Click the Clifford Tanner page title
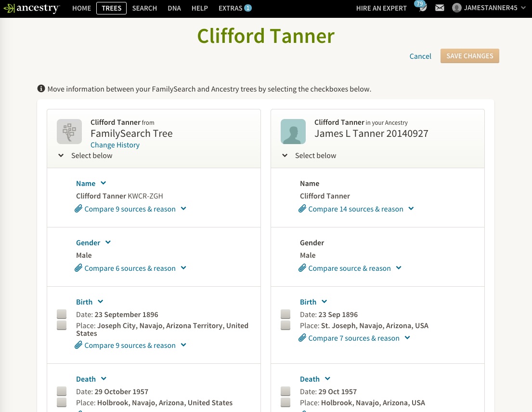Screen dimensions: 532x412 tap(266, 36)
